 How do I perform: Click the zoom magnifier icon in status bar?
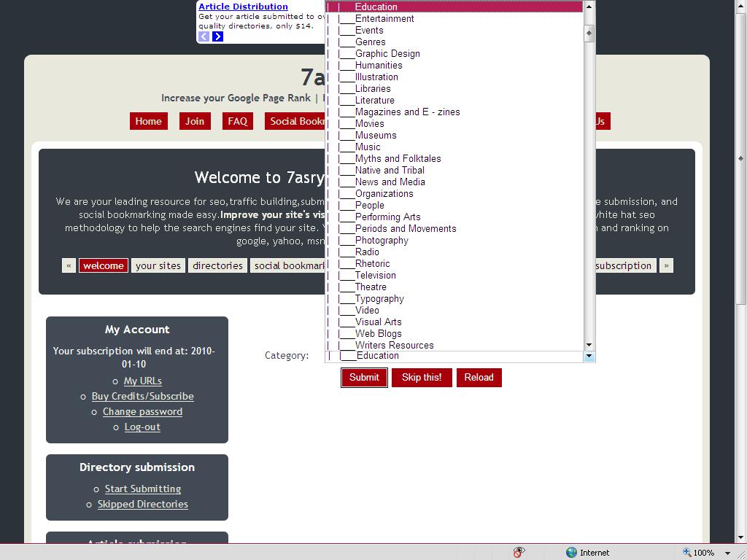click(x=687, y=553)
